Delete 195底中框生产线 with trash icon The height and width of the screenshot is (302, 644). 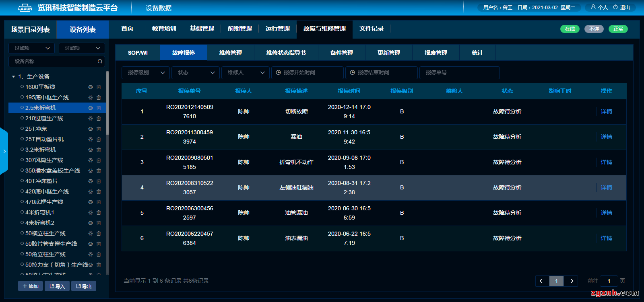(x=99, y=97)
